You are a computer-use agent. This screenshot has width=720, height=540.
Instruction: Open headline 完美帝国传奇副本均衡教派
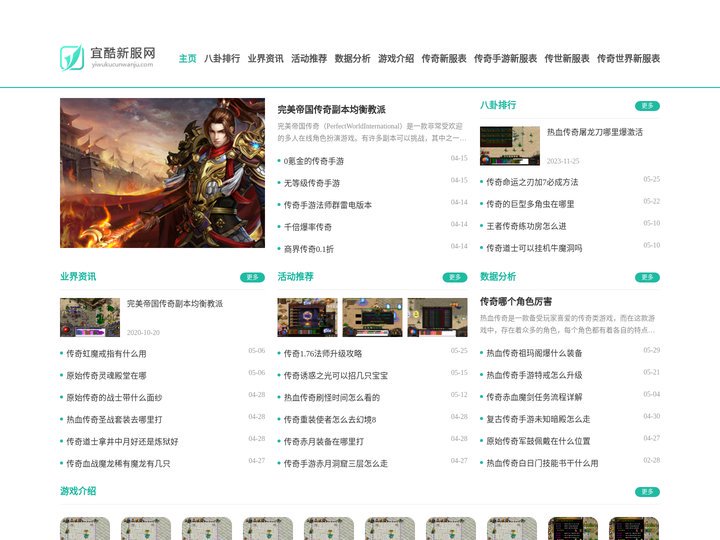332,109
